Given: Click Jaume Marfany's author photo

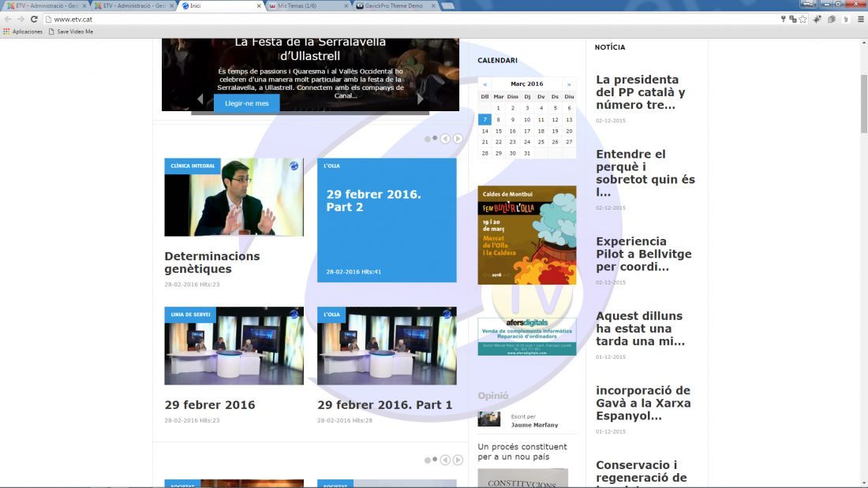Looking at the screenshot, I should pos(488,419).
